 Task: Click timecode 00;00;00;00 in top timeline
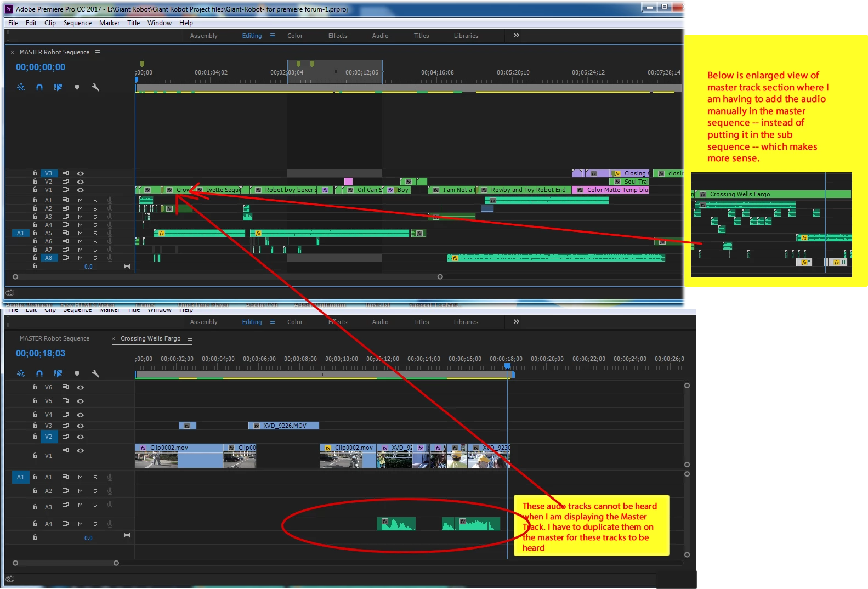point(41,67)
